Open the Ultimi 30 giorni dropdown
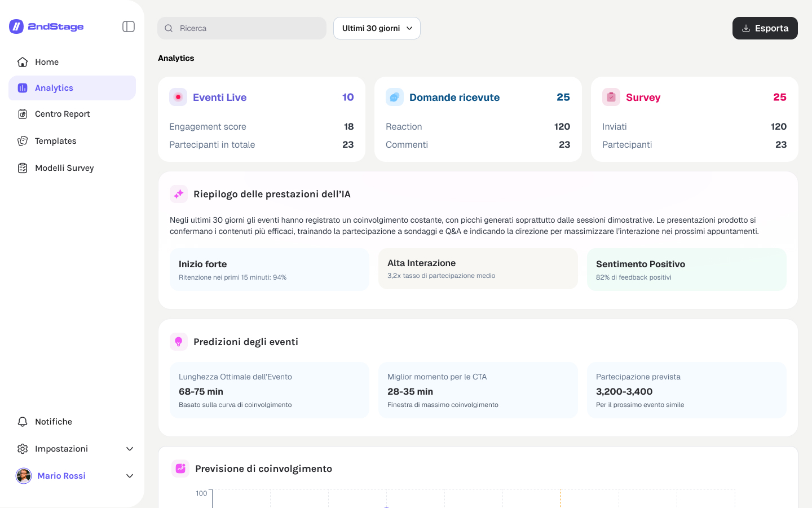This screenshot has width=812, height=508. [377, 28]
